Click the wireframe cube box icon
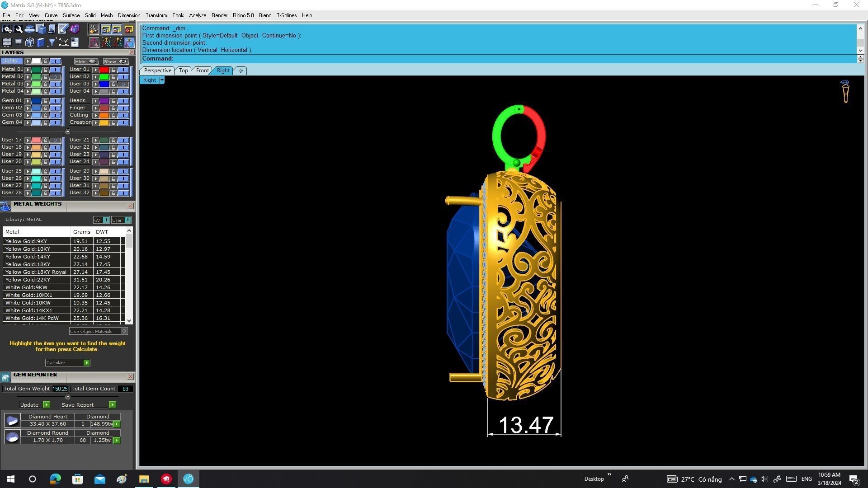868x488 pixels. tap(29, 42)
